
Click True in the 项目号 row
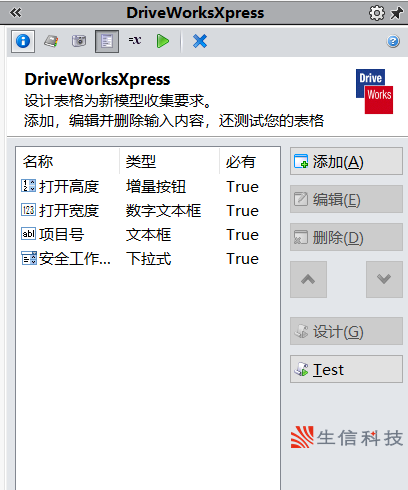[x=242, y=235]
